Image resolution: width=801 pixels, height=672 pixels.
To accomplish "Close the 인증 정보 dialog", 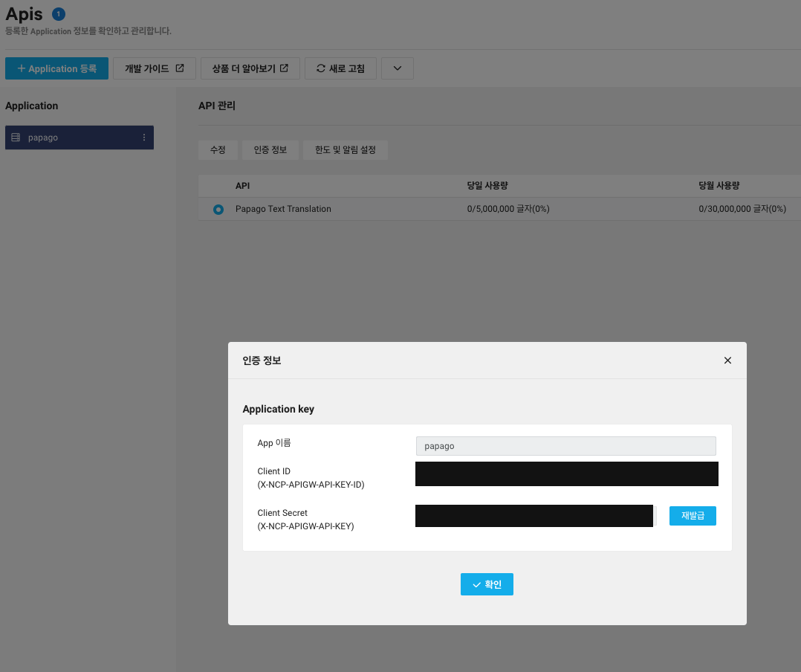I will (x=727, y=361).
